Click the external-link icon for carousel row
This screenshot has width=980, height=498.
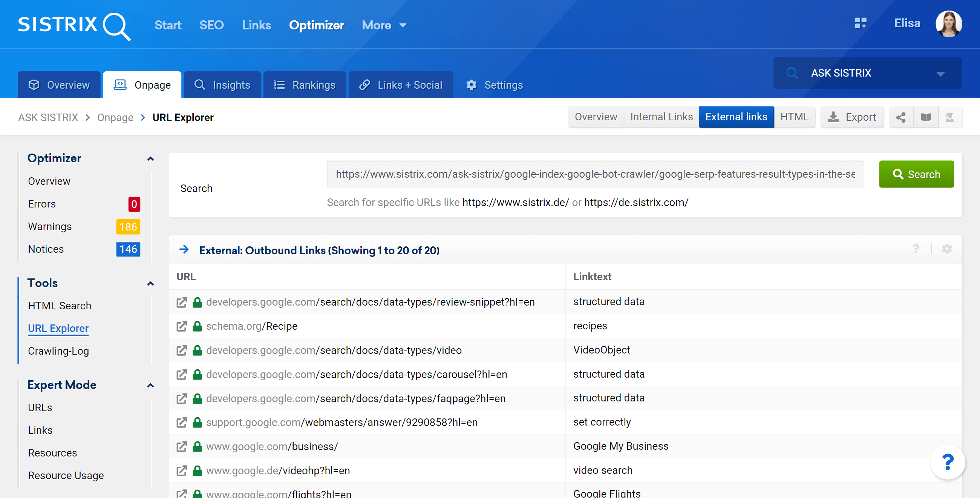[x=182, y=375]
